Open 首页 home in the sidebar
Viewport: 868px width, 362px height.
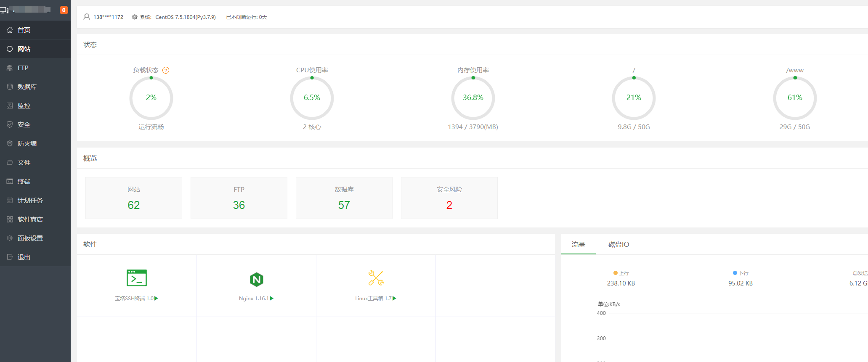pos(24,30)
